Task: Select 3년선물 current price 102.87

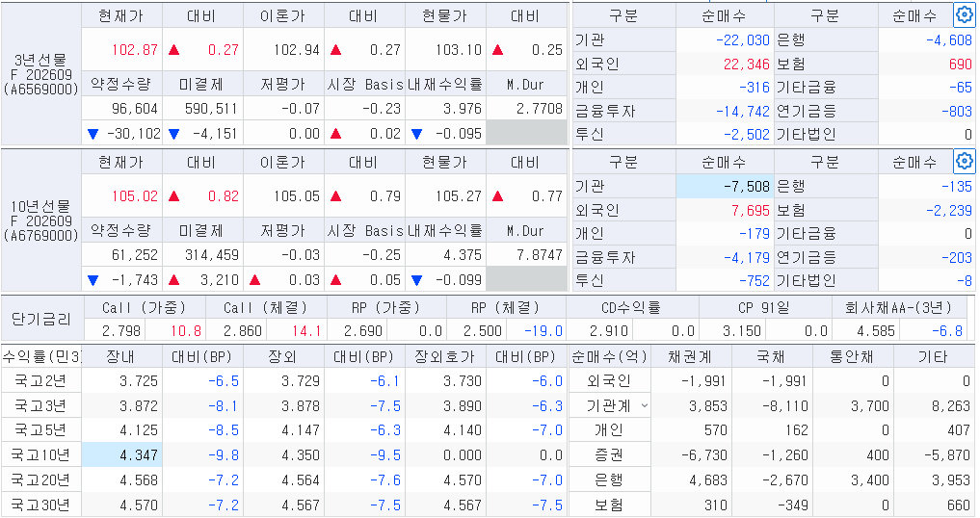Action: click(x=134, y=49)
